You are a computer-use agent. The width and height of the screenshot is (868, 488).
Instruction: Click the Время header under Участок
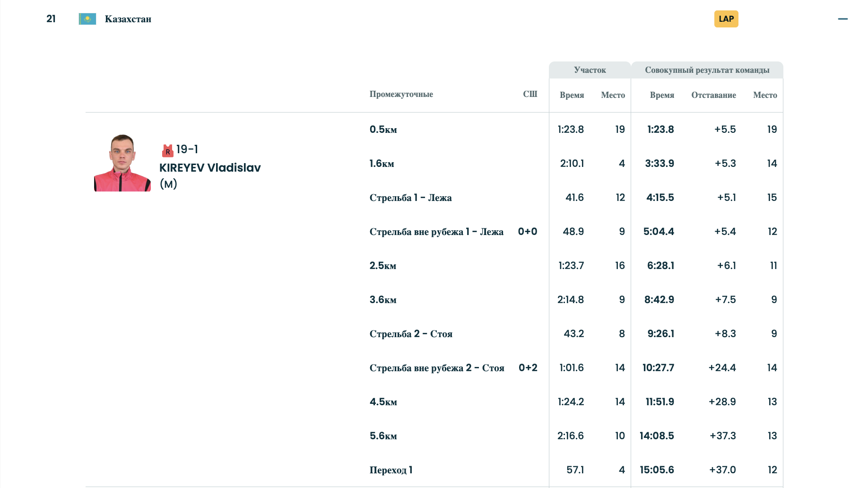click(x=572, y=95)
